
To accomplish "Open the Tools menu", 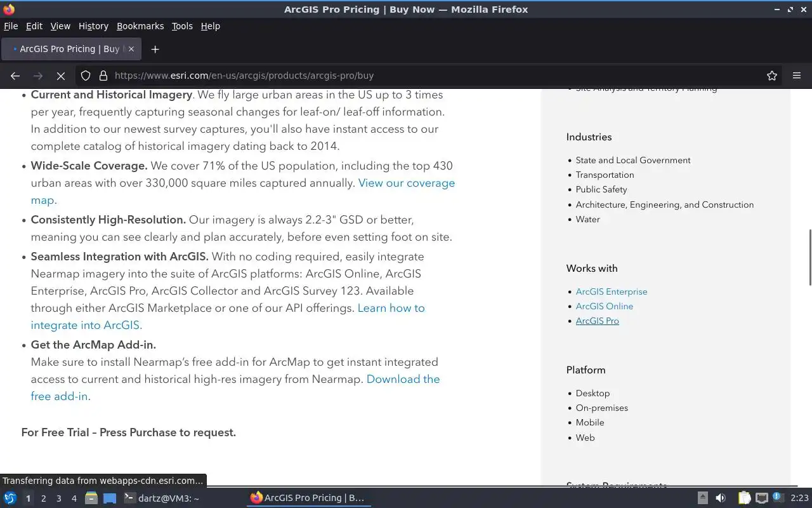I will tap(182, 26).
